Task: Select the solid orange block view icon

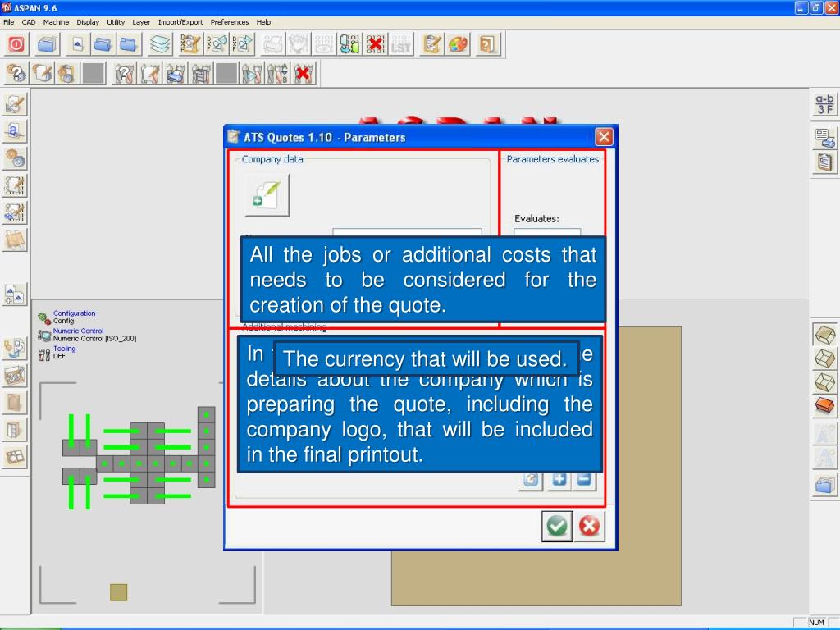Action: point(824,405)
